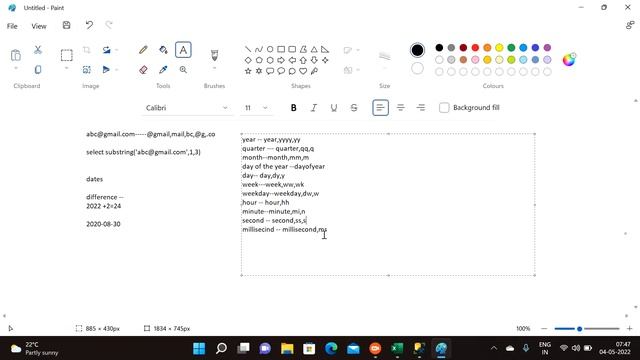The image size is (640, 360).
Task: Click the share icon at top right
Action: 630,25
